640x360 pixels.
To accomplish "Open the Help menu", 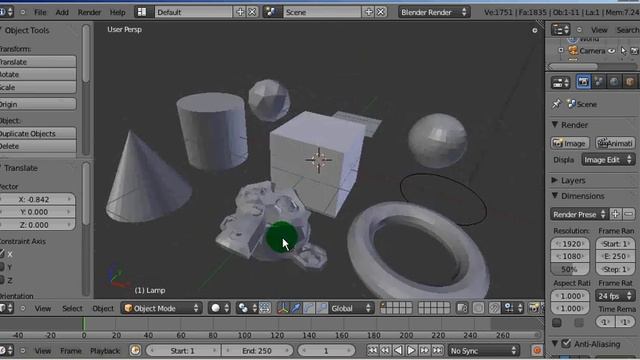I will pos(118,12).
